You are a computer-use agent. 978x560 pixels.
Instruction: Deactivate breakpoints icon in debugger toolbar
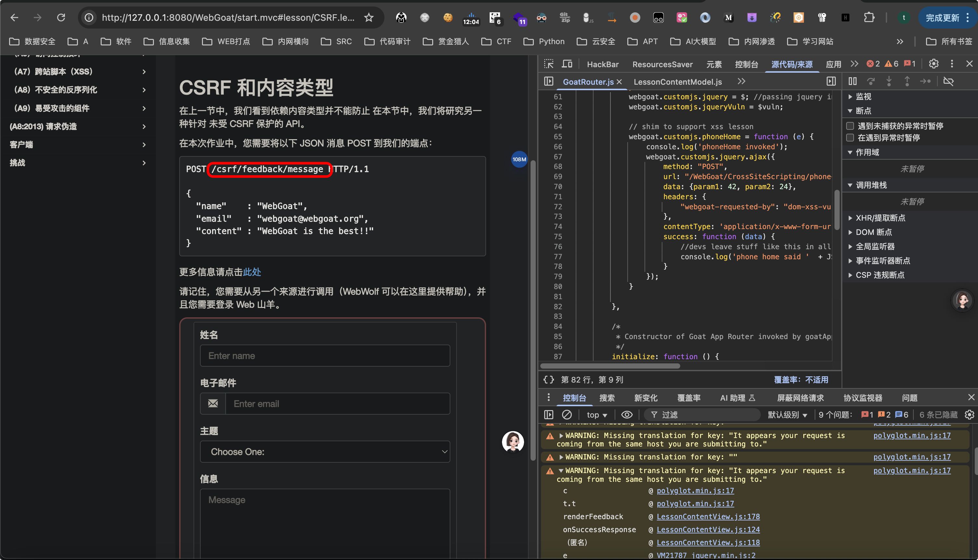point(948,81)
